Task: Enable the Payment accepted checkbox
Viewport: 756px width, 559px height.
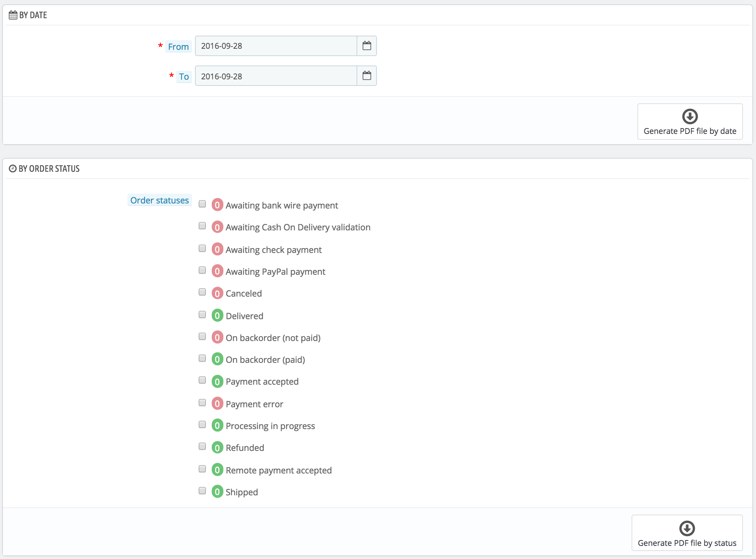Action: pos(202,380)
